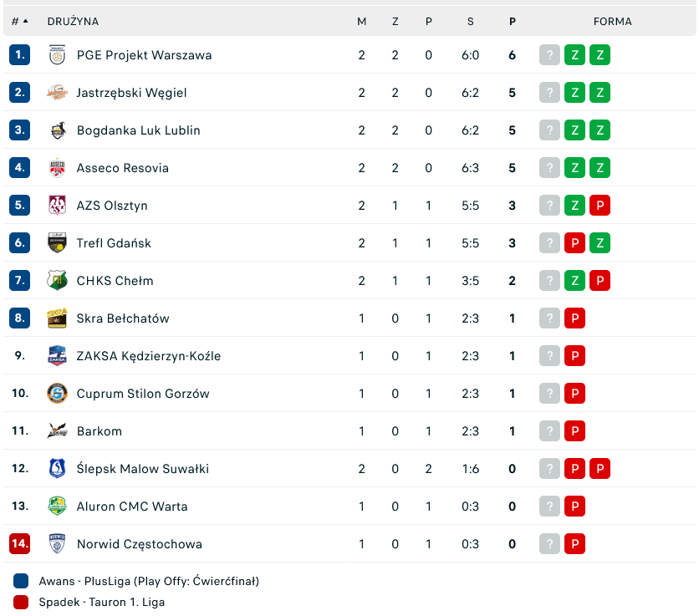Sort standings by bold P points header

(x=512, y=21)
